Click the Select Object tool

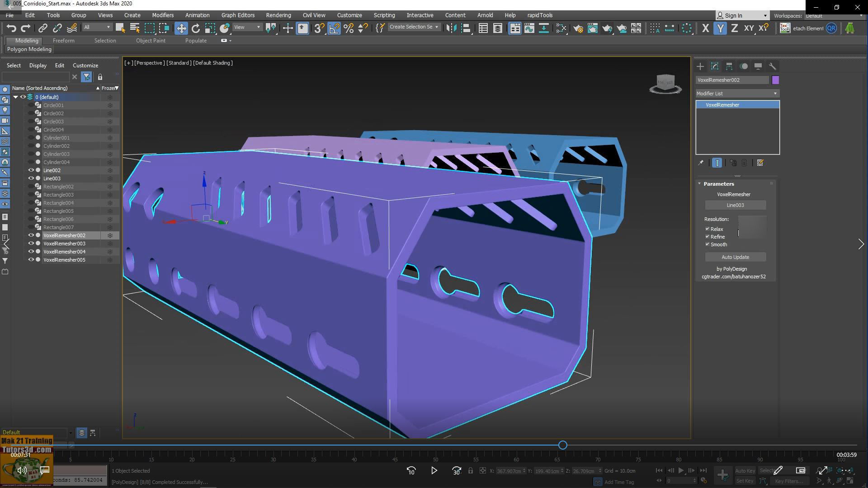pos(120,28)
